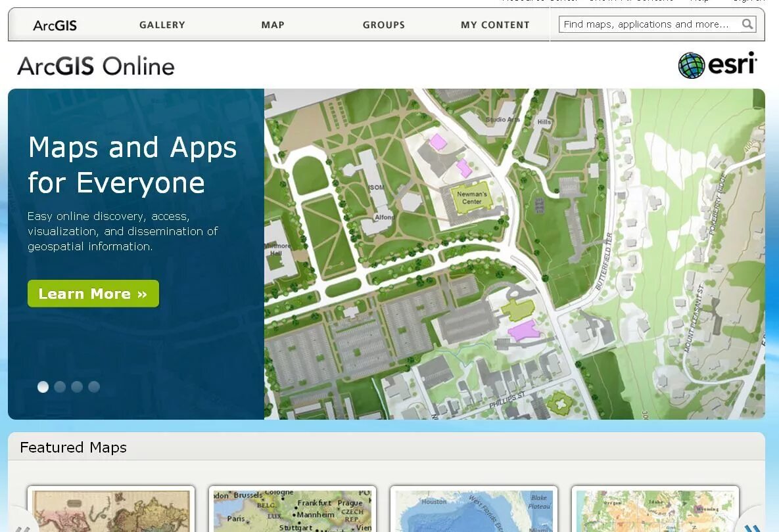Open the Gallery menu item
779x532 pixels.
(x=162, y=25)
